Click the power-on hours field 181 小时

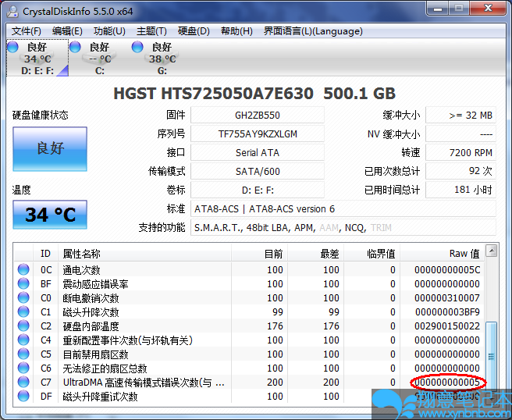coord(460,190)
